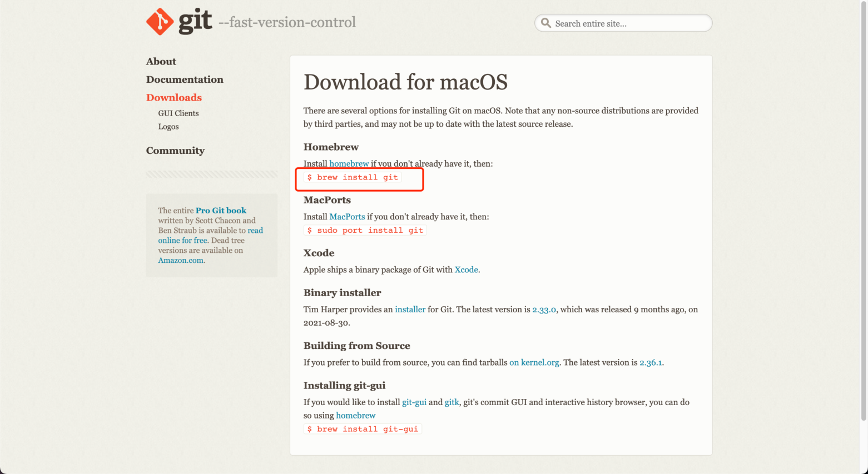
Task: Click the Building from Source heading
Action: [356, 346]
